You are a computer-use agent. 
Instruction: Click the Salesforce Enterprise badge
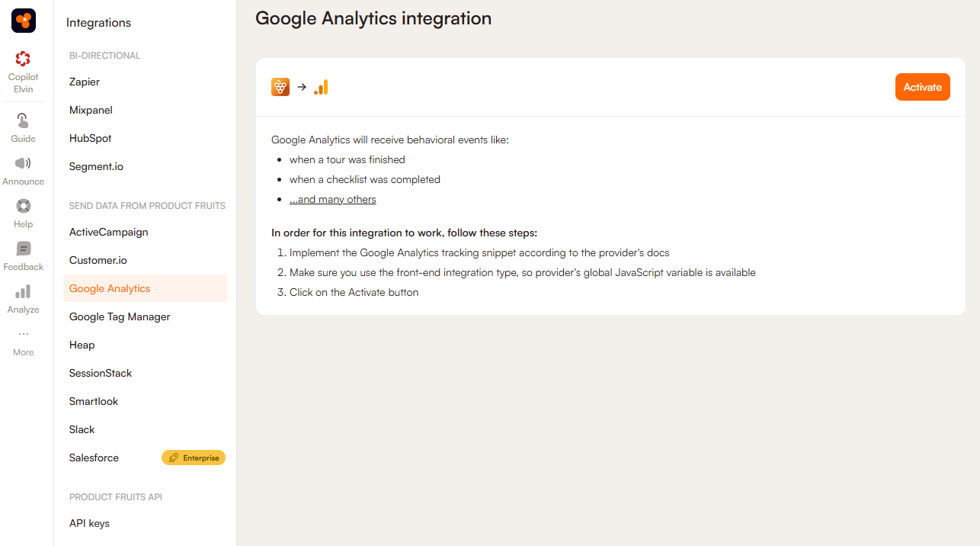click(194, 458)
